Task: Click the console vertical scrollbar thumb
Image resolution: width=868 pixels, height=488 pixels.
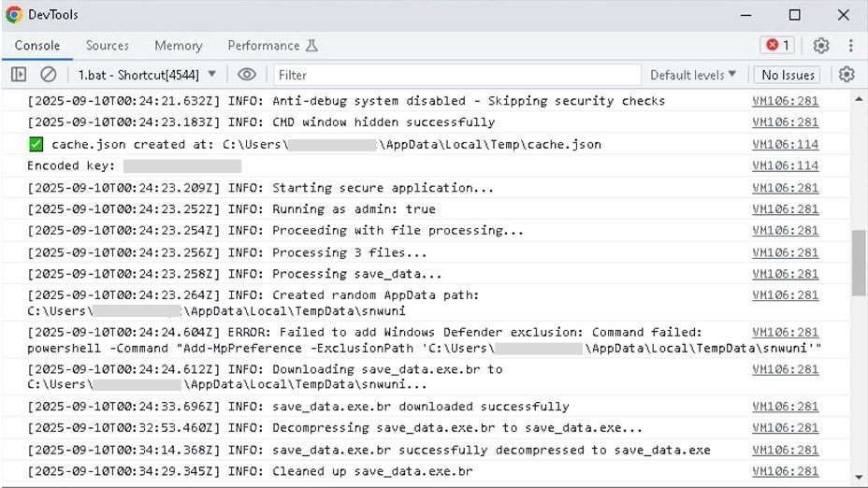Action: click(x=860, y=262)
